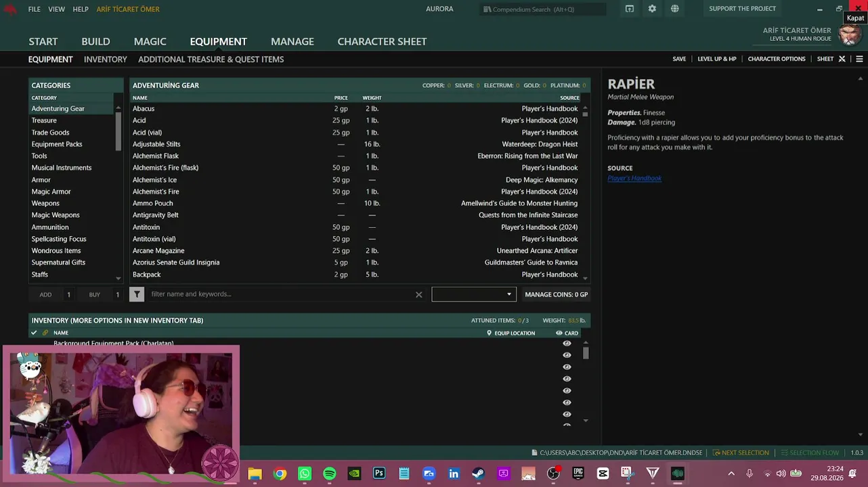Click the up arrow of the category list scrollbar
Image resolution: width=868 pixels, height=487 pixels.
[x=118, y=108]
